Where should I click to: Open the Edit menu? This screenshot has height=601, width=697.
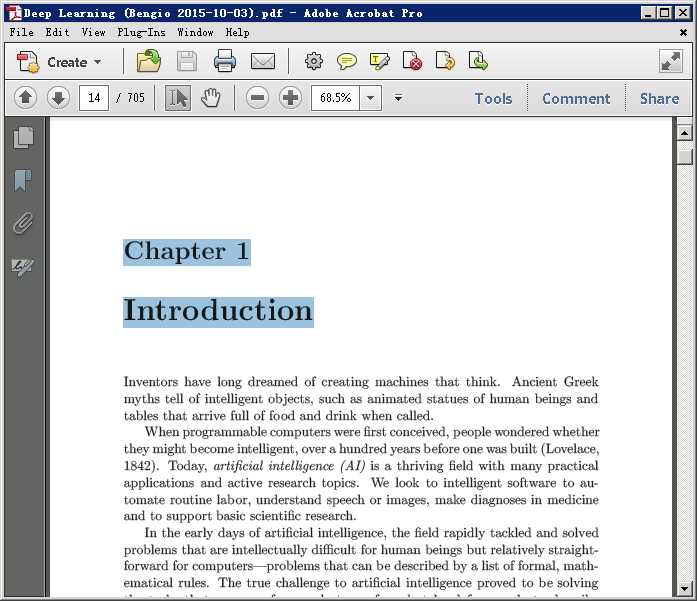pos(57,32)
